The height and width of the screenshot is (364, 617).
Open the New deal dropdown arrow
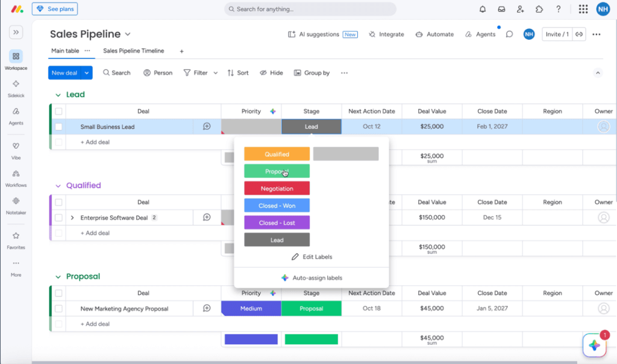87,73
